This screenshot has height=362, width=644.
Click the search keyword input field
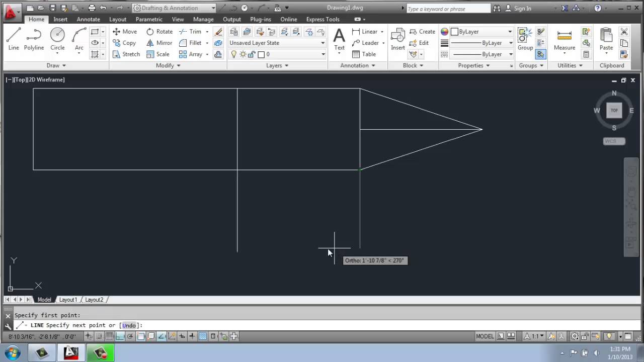tap(448, 9)
